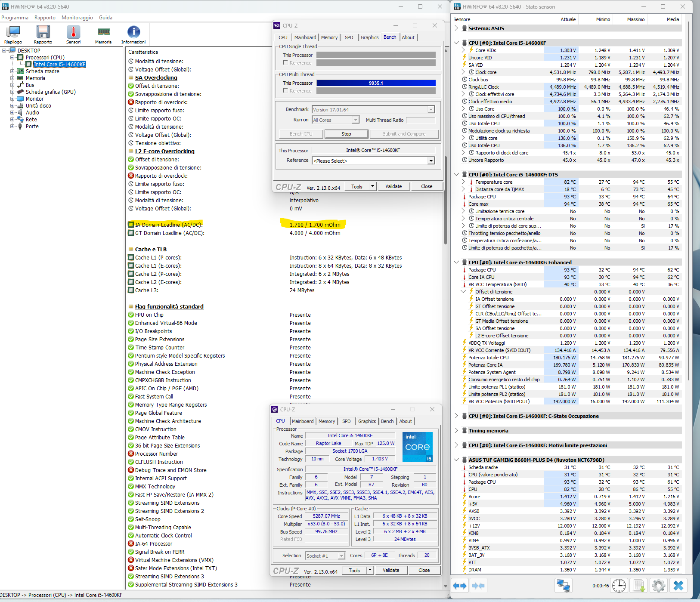Click the log file with plus icon
700x602 pixels.
pos(639,586)
